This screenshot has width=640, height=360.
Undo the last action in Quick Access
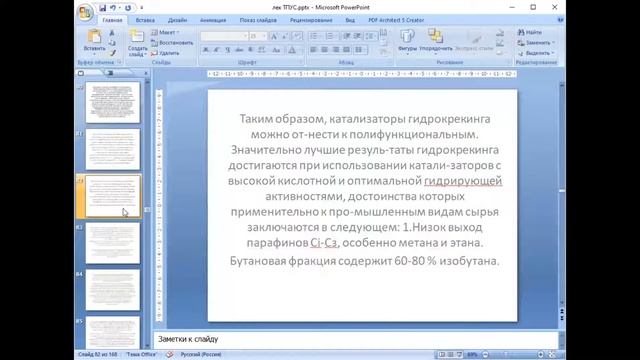pos(113,8)
